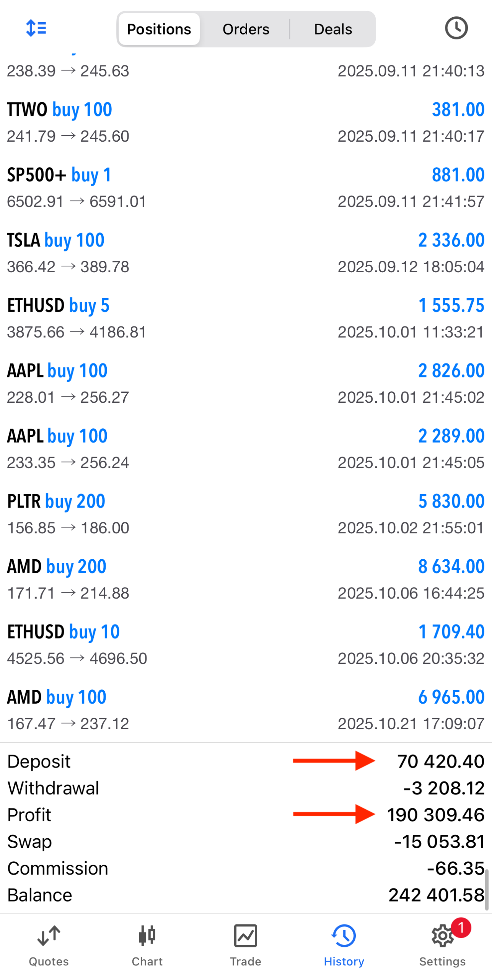Switch to the Positions segment
This screenshot has width=492, height=980.
click(x=159, y=29)
